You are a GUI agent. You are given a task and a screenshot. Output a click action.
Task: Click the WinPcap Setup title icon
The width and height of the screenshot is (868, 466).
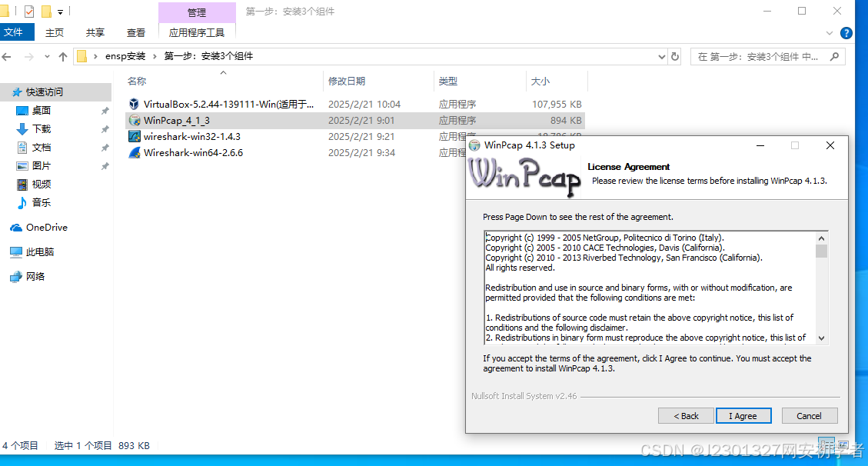coord(474,145)
